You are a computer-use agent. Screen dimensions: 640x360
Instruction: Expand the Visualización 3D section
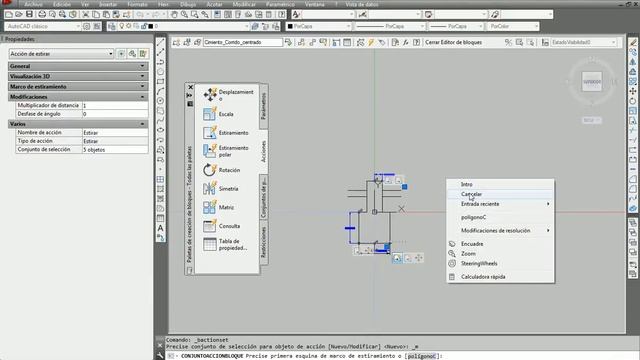click(78, 76)
